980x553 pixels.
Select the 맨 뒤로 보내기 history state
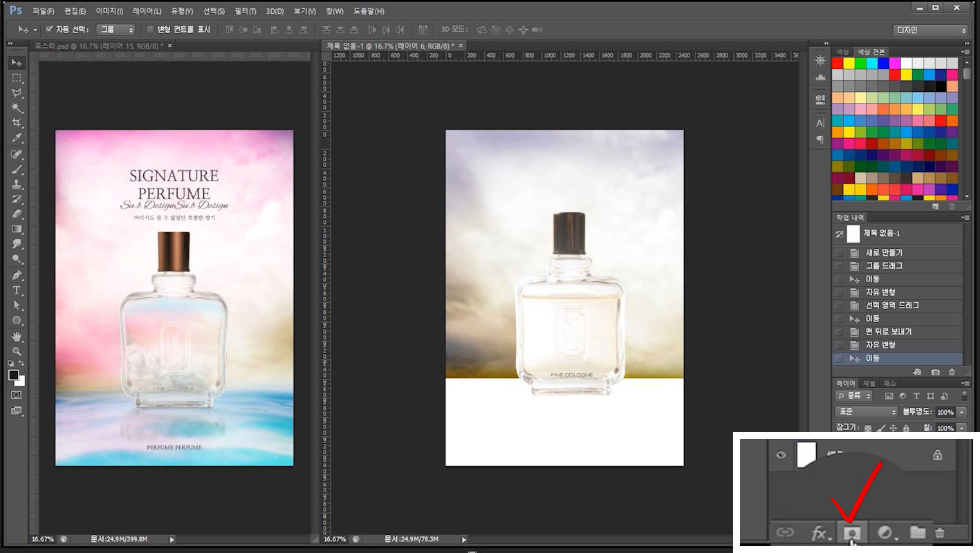897,332
